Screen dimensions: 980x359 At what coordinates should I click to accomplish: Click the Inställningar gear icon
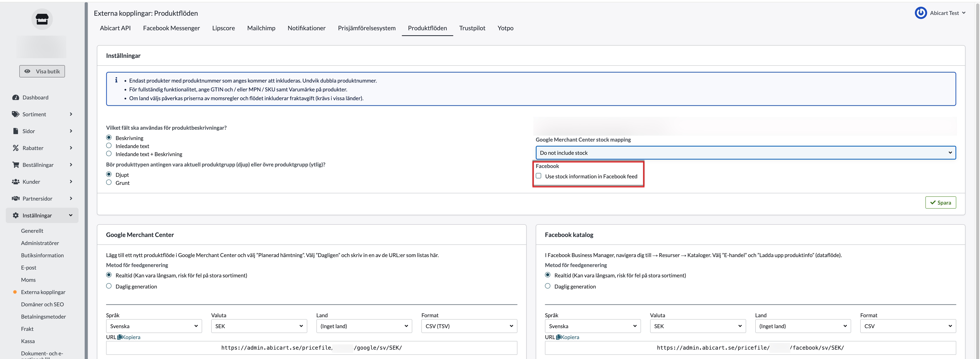tap(16, 215)
